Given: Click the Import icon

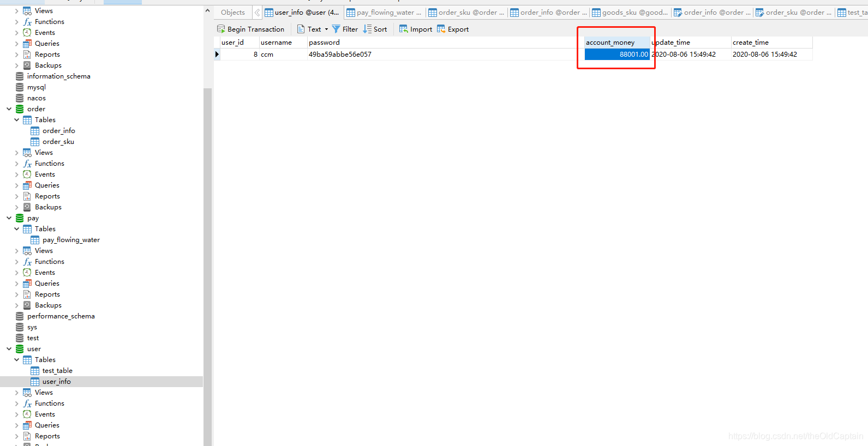Looking at the screenshot, I should pyautogui.click(x=403, y=29).
